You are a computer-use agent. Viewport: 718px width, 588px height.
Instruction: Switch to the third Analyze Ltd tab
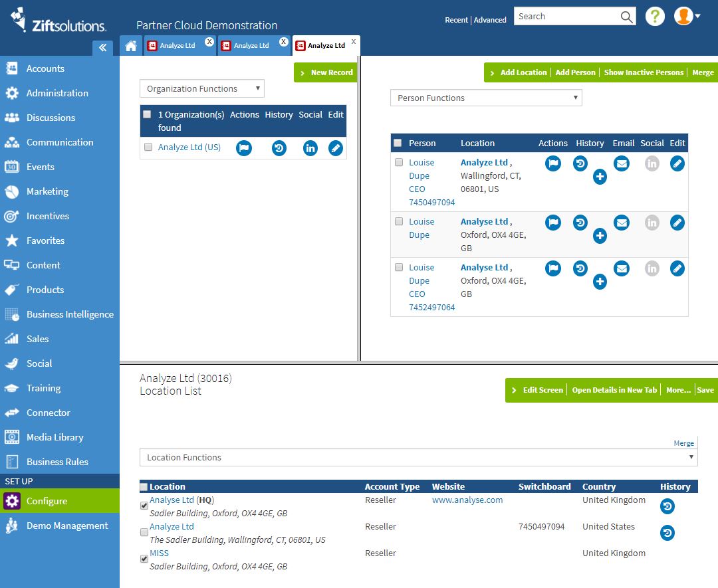pyautogui.click(x=325, y=45)
